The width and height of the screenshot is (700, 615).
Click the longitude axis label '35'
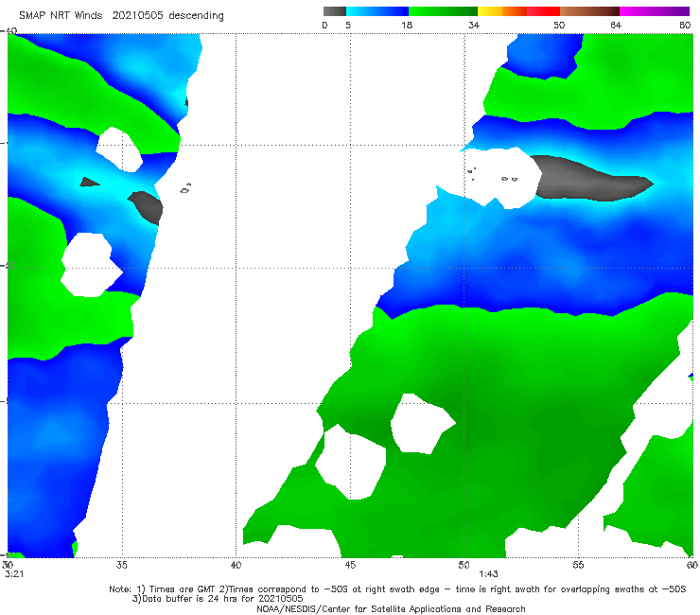tap(121, 565)
